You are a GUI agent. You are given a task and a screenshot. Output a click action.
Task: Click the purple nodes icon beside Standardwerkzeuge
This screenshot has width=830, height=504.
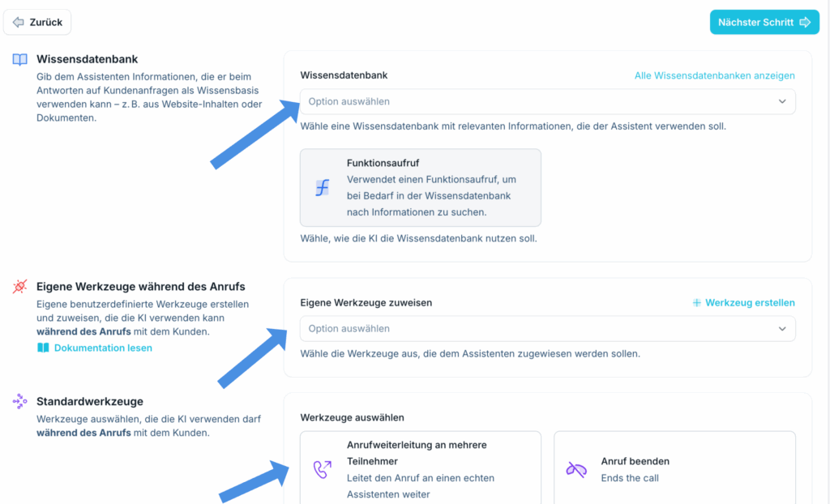pyautogui.click(x=20, y=401)
